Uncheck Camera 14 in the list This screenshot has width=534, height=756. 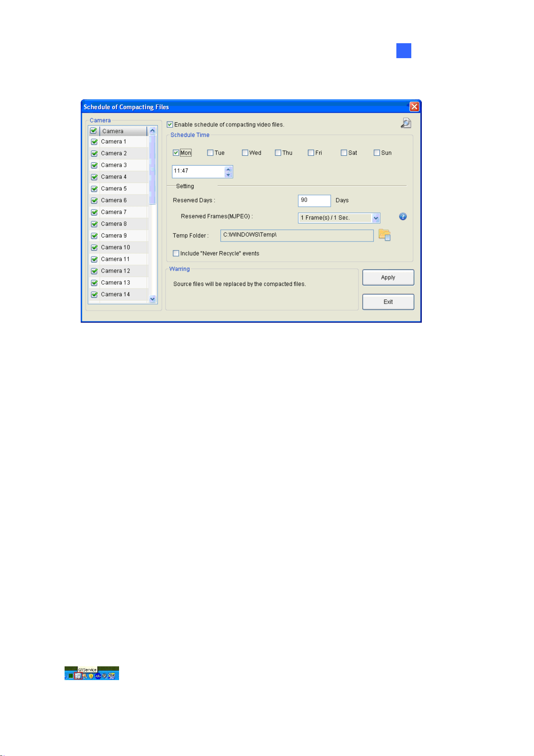94,294
